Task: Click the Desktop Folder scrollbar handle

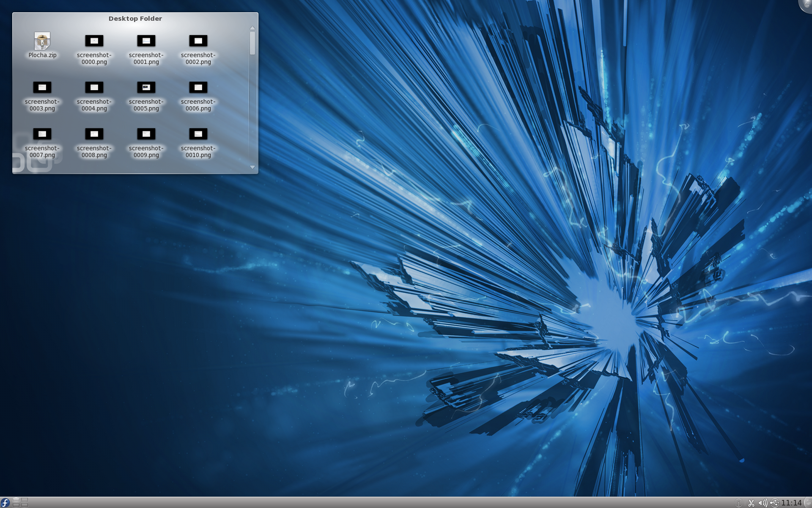Action: pyautogui.click(x=252, y=43)
